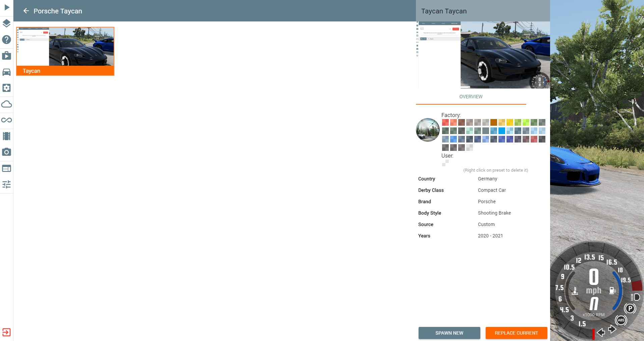Pick the yellow factory paint preset

pyautogui.click(x=510, y=122)
